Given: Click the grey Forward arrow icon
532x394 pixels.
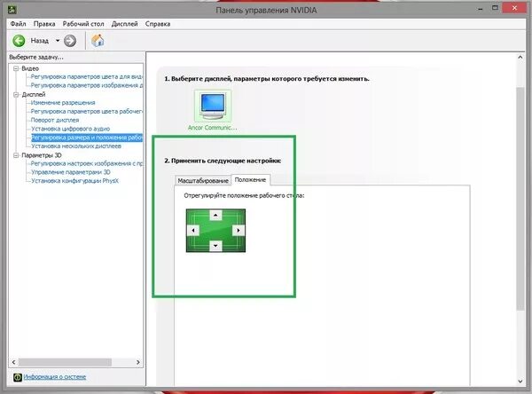Looking at the screenshot, I should click(x=70, y=41).
